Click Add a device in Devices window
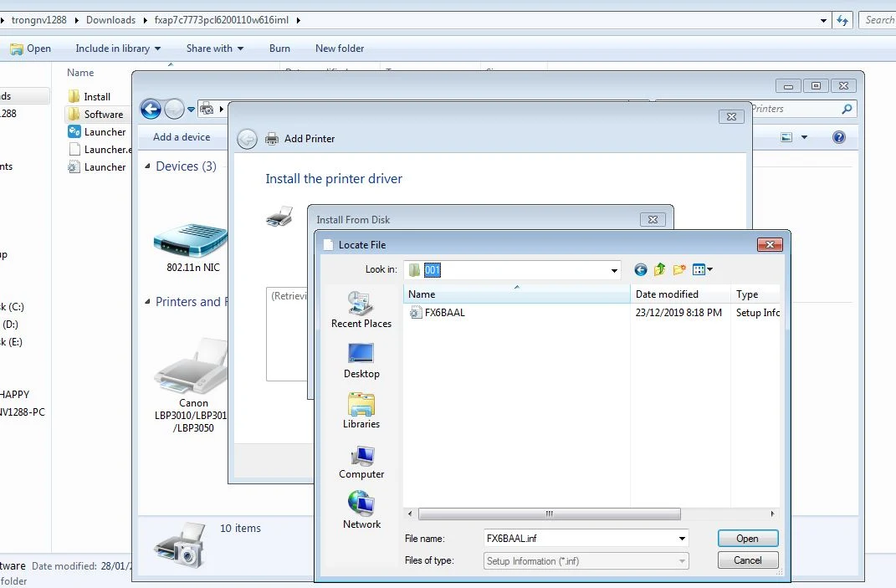The image size is (896, 588). tap(182, 137)
